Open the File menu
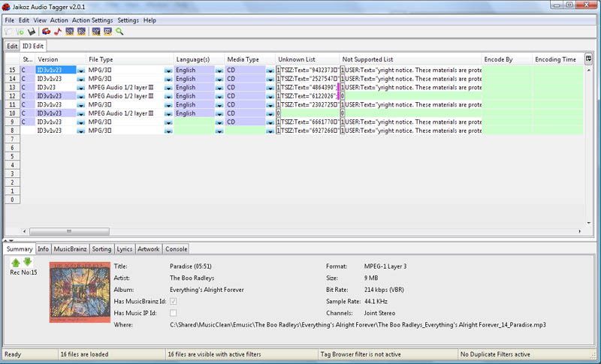Viewport: 601px width, 364px height. pyautogui.click(x=10, y=20)
